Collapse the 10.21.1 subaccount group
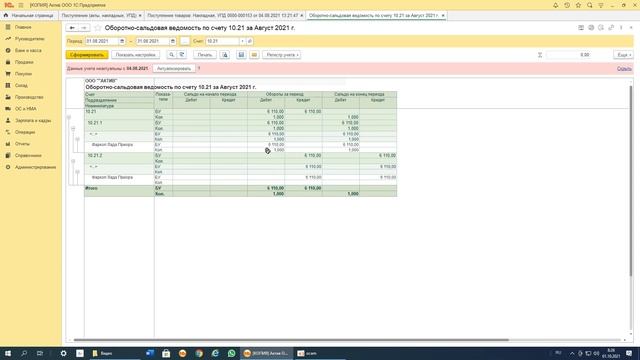 73,129
